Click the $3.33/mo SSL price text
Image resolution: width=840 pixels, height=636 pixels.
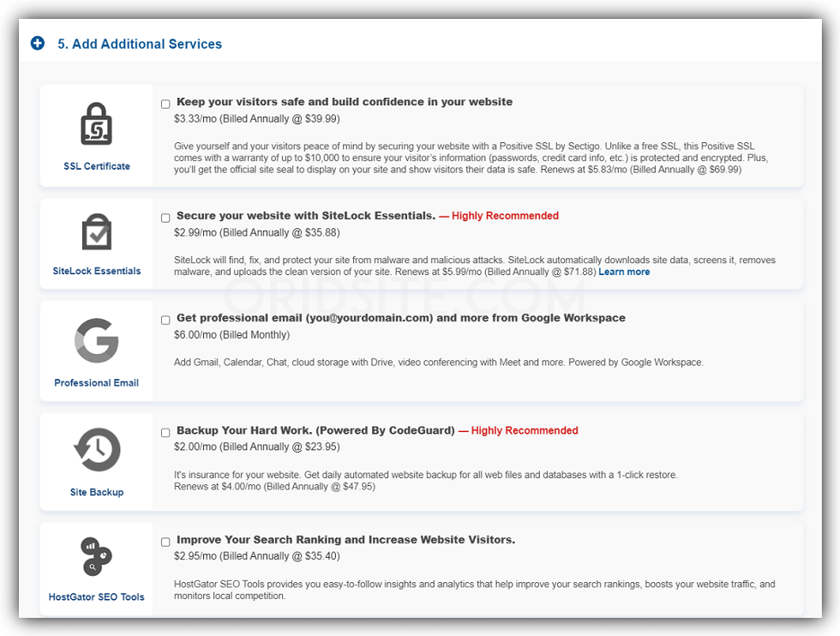click(x=256, y=118)
